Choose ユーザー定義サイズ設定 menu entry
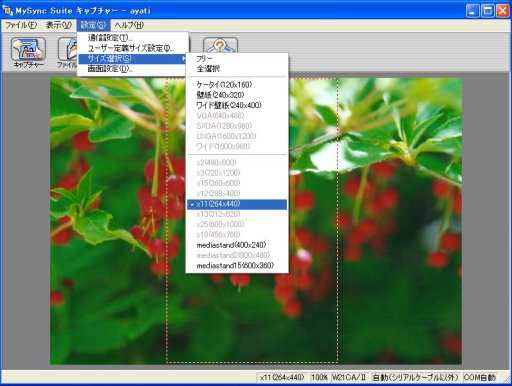The image size is (512, 386). point(132,48)
